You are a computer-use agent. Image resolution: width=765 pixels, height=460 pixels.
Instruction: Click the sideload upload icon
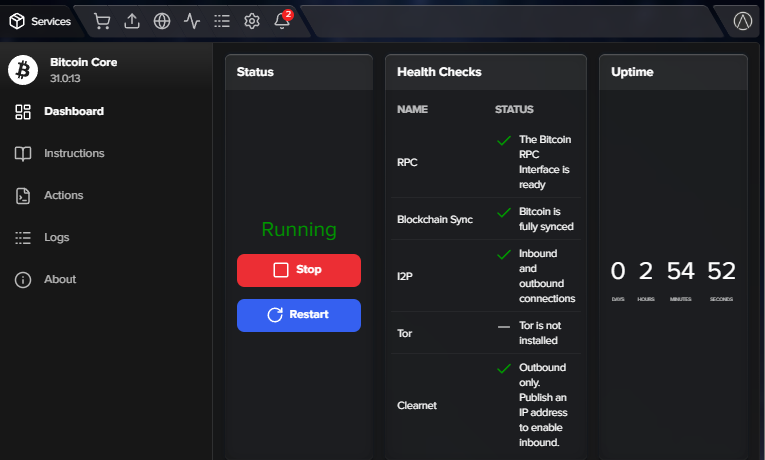[x=132, y=21]
